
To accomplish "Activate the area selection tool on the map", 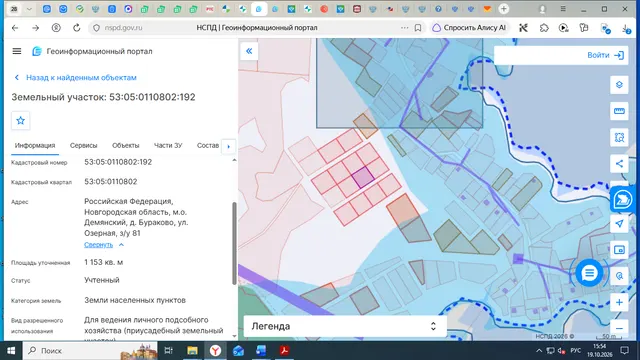I will point(619,137).
